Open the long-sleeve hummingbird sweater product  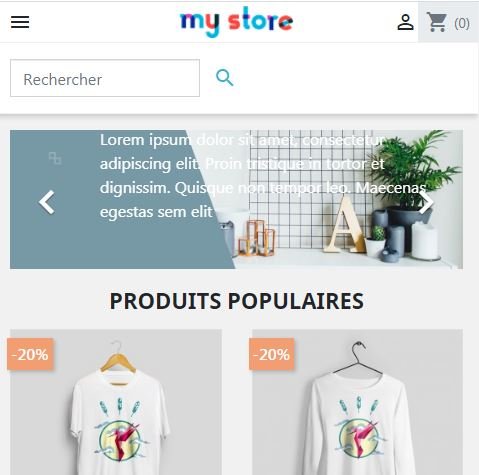pos(357,402)
